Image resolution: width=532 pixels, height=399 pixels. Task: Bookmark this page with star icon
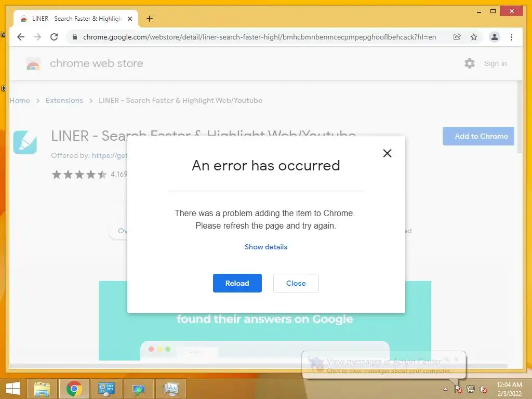(x=474, y=37)
